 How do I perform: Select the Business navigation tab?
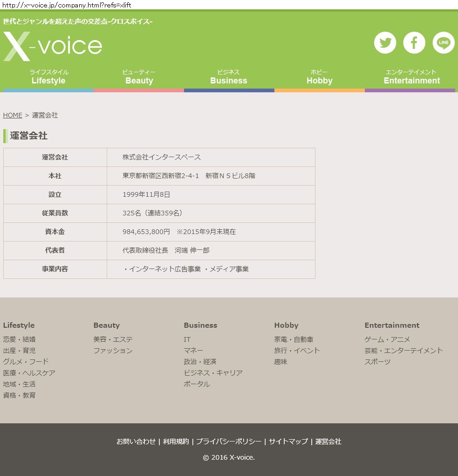point(229,77)
